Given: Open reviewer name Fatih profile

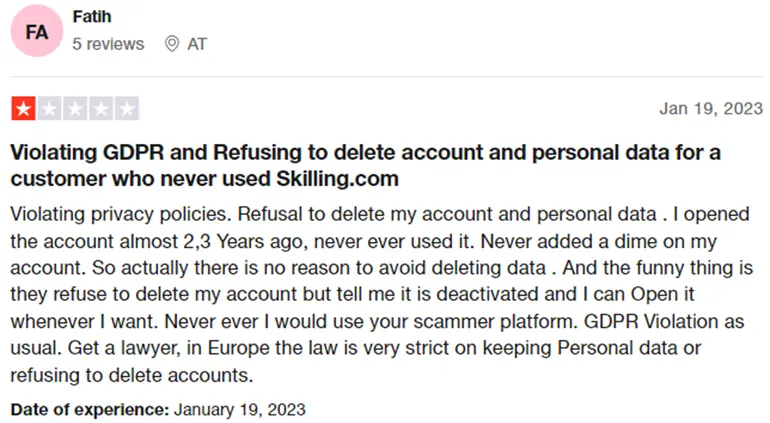Looking at the screenshot, I should click(x=92, y=16).
